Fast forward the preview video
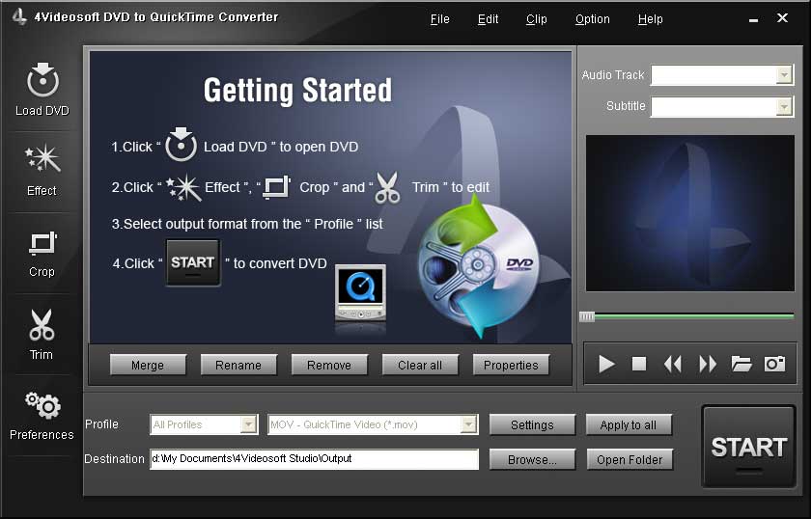This screenshot has height=519, width=812. click(x=708, y=364)
